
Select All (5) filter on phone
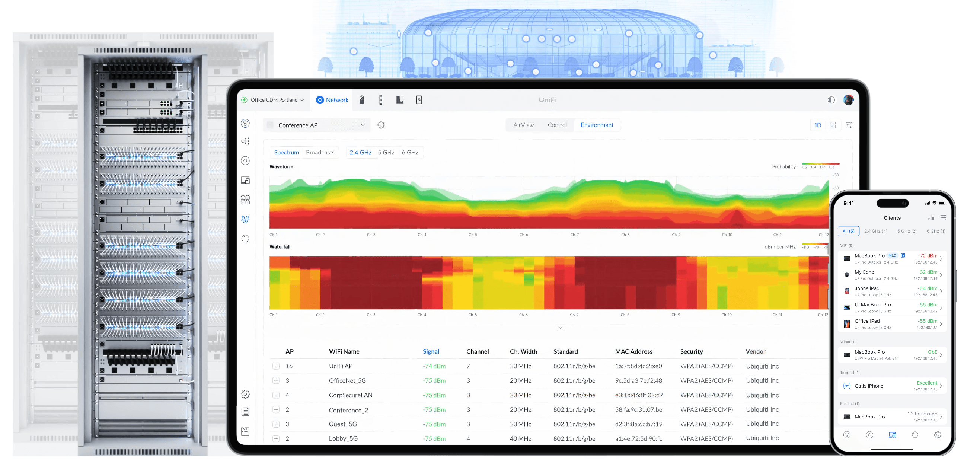[848, 231]
